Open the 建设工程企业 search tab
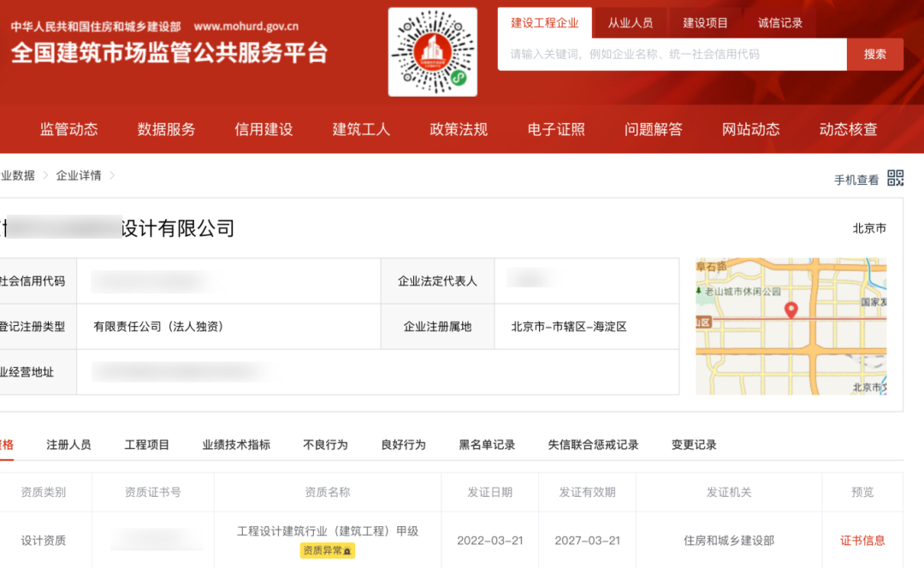924x568 pixels. pos(545,22)
